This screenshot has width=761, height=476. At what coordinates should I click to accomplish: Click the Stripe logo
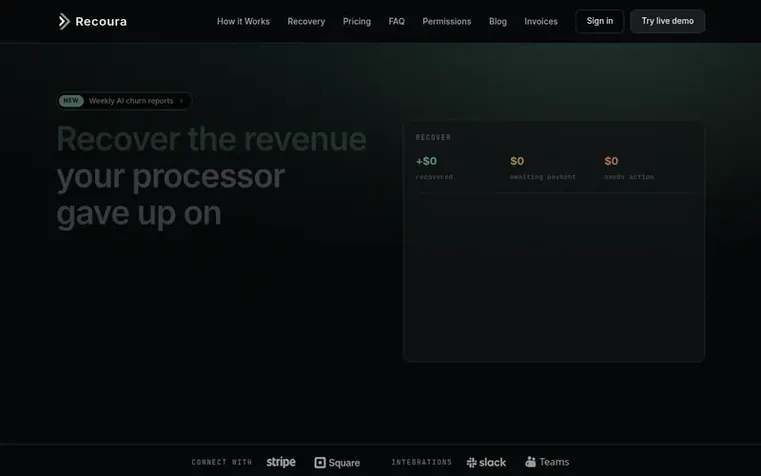tap(281, 462)
